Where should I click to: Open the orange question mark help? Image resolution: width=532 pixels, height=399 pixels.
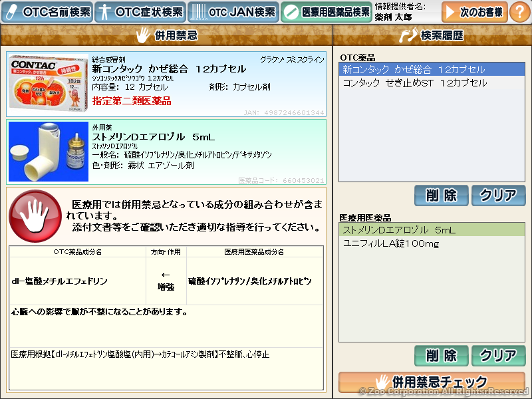(520, 12)
